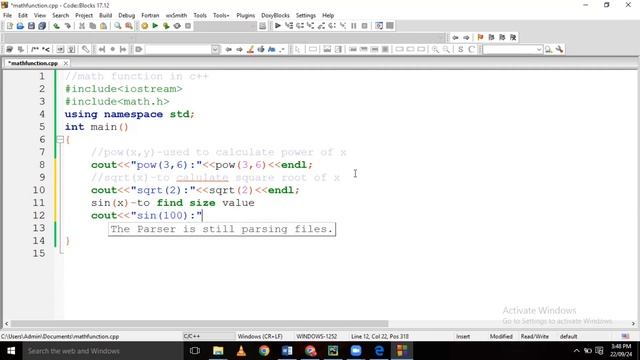Select the mathfunction.cpp editor tab
Viewport: 640px width, 360px height.
[33, 63]
